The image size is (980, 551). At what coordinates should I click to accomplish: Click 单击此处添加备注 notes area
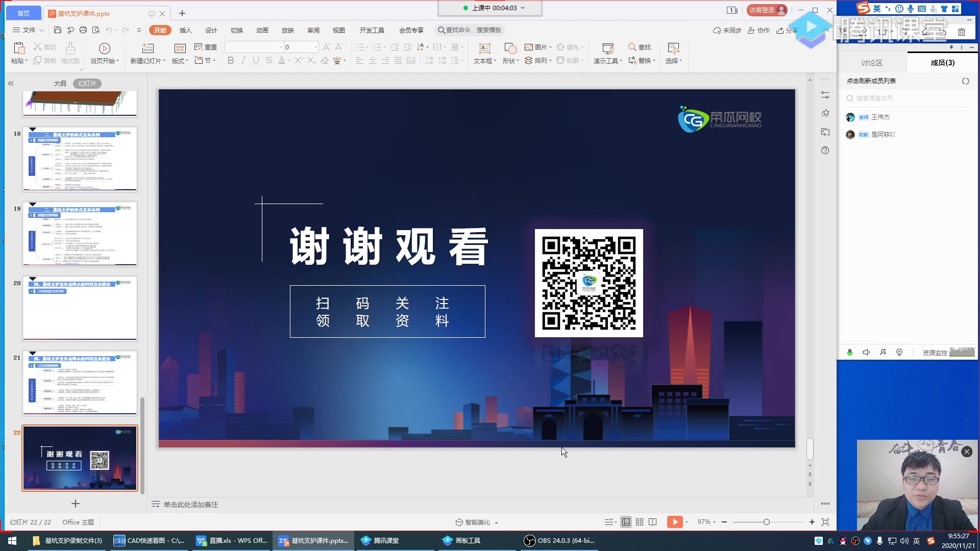pyautogui.click(x=191, y=505)
